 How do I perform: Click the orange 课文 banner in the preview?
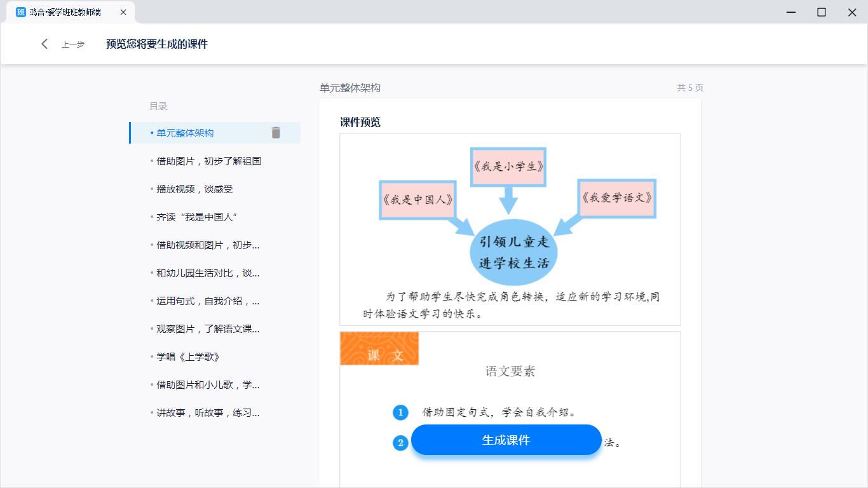coord(379,348)
